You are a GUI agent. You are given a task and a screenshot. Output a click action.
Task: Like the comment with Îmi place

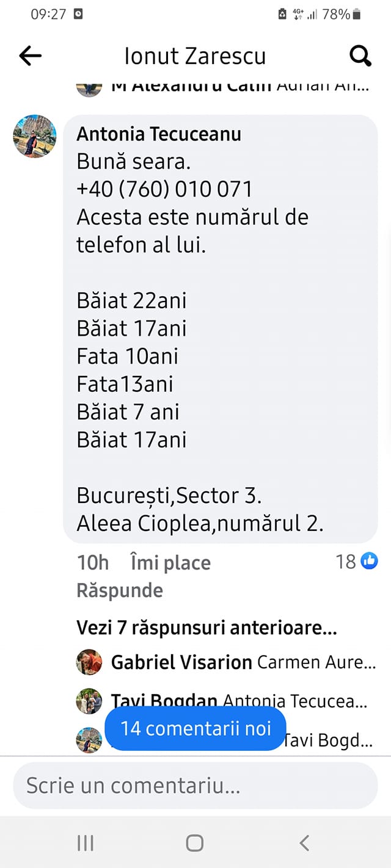[x=170, y=563]
